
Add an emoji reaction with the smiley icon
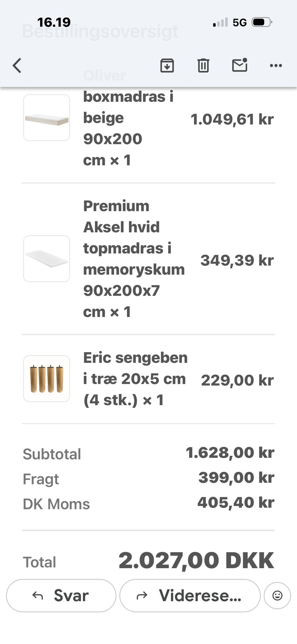click(x=277, y=595)
